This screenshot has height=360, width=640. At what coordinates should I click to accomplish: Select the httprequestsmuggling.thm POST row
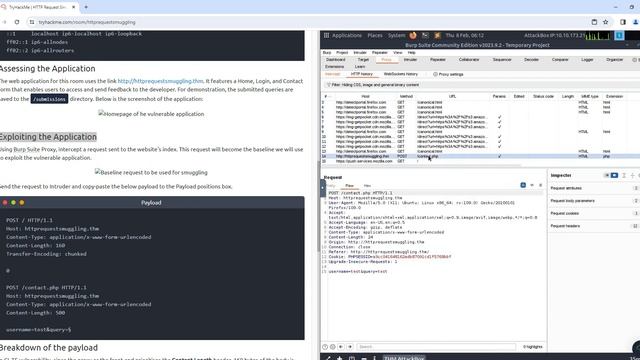click(x=481, y=156)
